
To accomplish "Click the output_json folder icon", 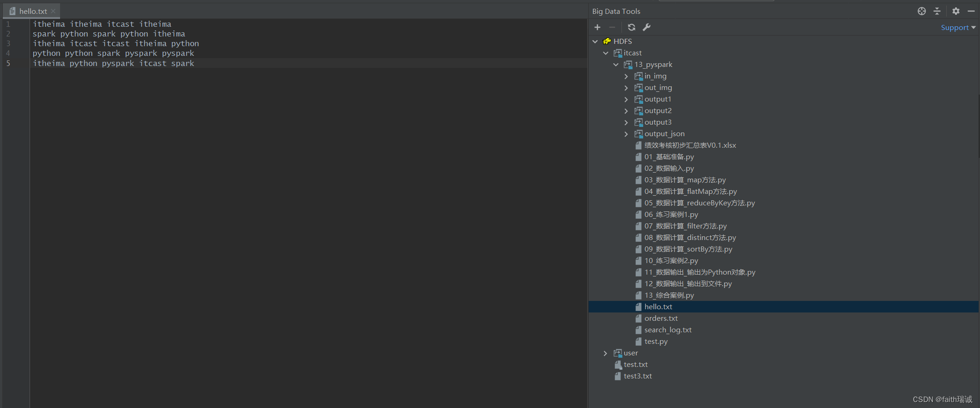I will click(x=639, y=134).
